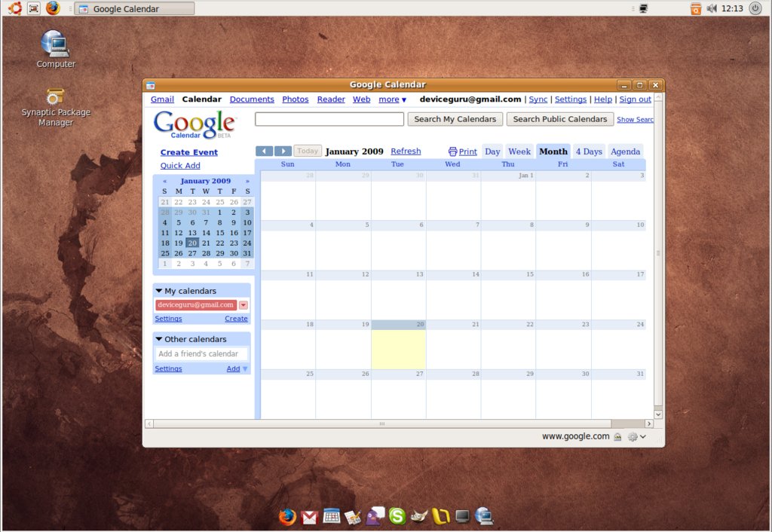Open the Documents link
Image resolution: width=772 pixels, height=532 pixels.
point(252,99)
